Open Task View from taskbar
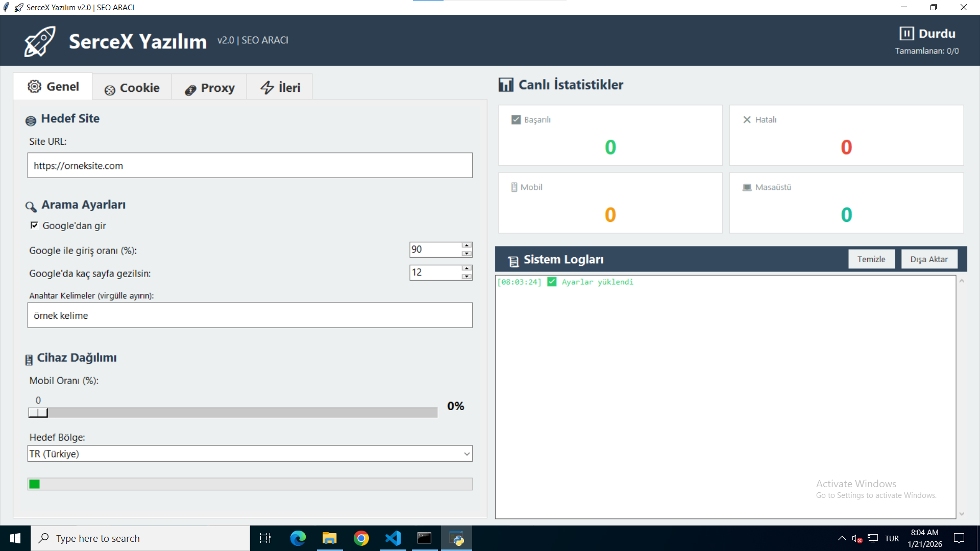The width and height of the screenshot is (980, 551). click(x=265, y=538)
